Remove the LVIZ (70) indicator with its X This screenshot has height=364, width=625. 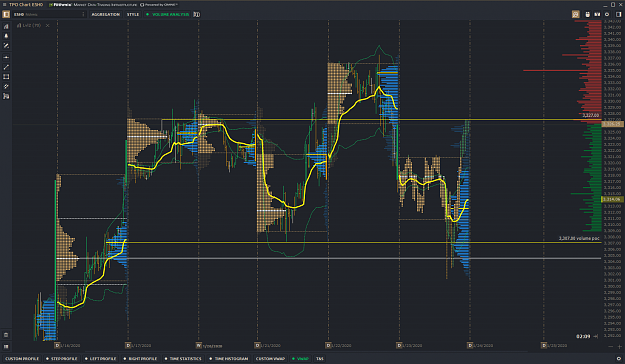[x=47, y=26]
